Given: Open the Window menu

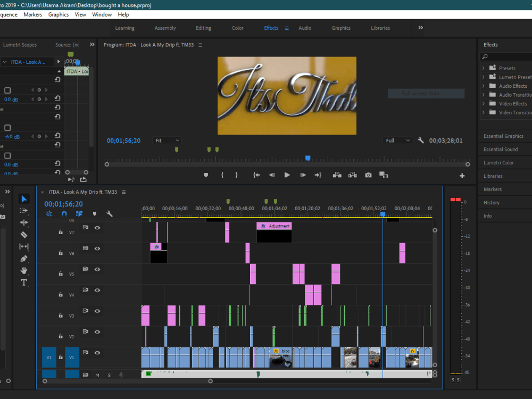Looking at the screenshot, I should [102, 14].
